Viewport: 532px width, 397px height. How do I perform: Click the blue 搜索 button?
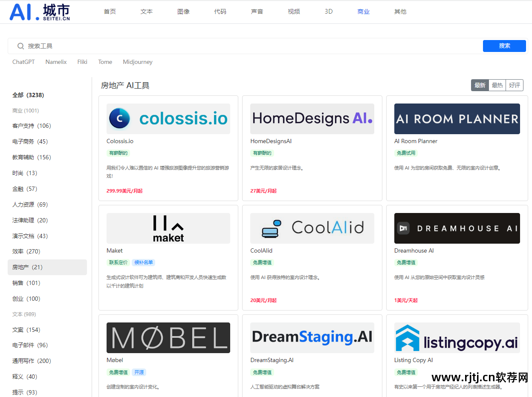point(504,46)
